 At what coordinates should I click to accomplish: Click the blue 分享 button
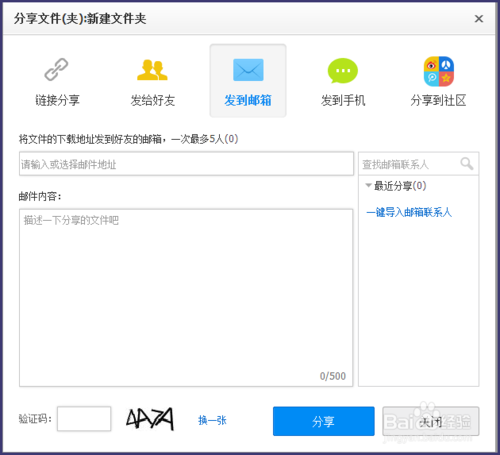click(324, 421)
